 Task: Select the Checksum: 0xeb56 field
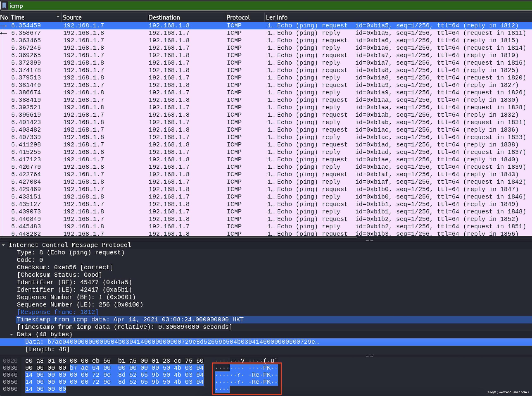(x=65, y=267)
